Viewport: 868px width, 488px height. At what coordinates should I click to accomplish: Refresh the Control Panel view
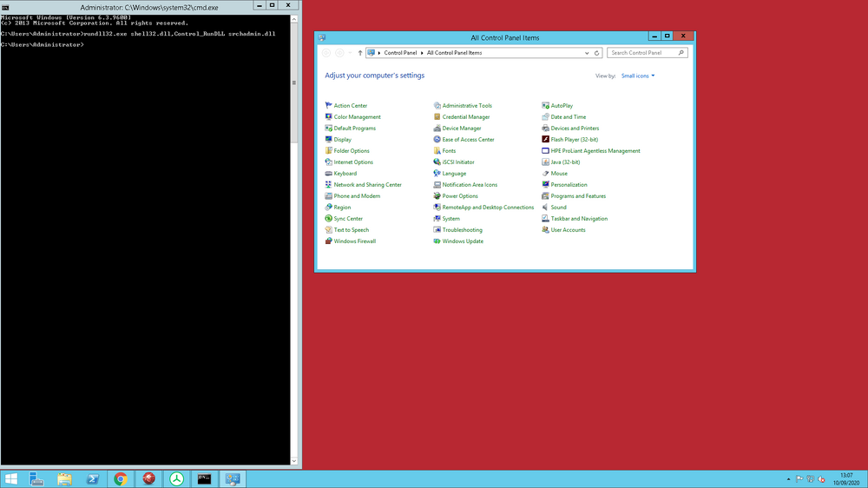[x=597, y=53]
